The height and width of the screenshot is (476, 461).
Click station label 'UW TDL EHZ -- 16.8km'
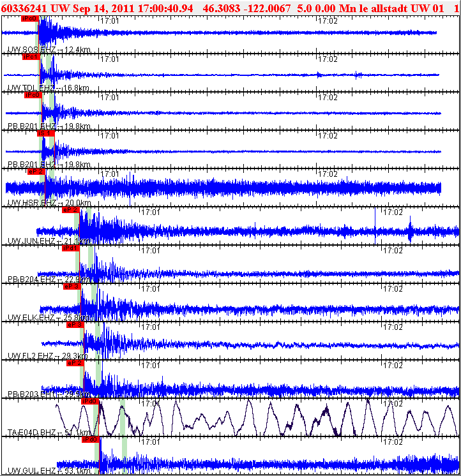click(49, 87)
